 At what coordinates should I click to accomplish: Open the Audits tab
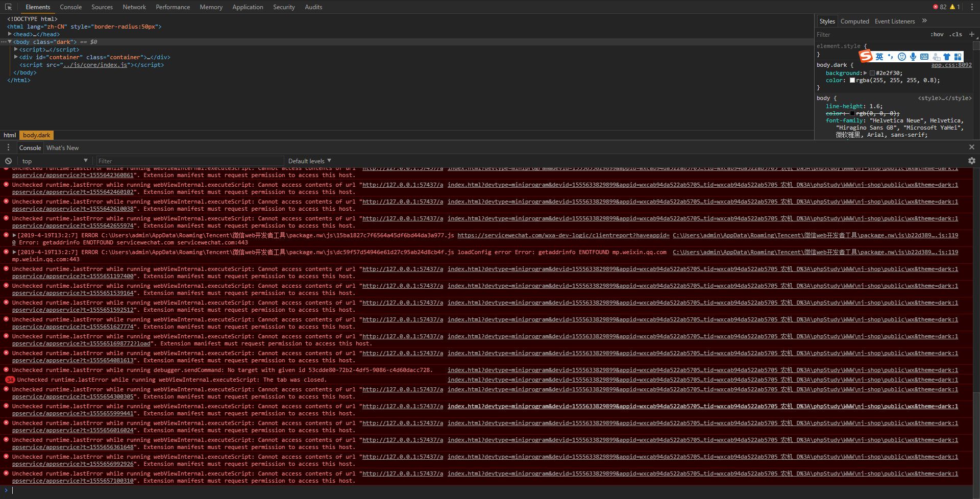pyautogui.click(x=313, y=7)
